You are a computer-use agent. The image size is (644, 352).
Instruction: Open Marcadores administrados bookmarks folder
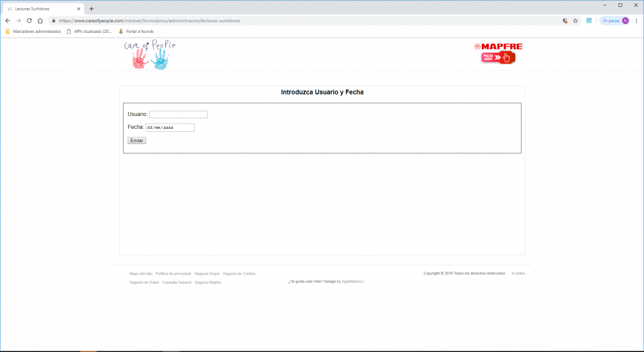[x=33, y=31]
